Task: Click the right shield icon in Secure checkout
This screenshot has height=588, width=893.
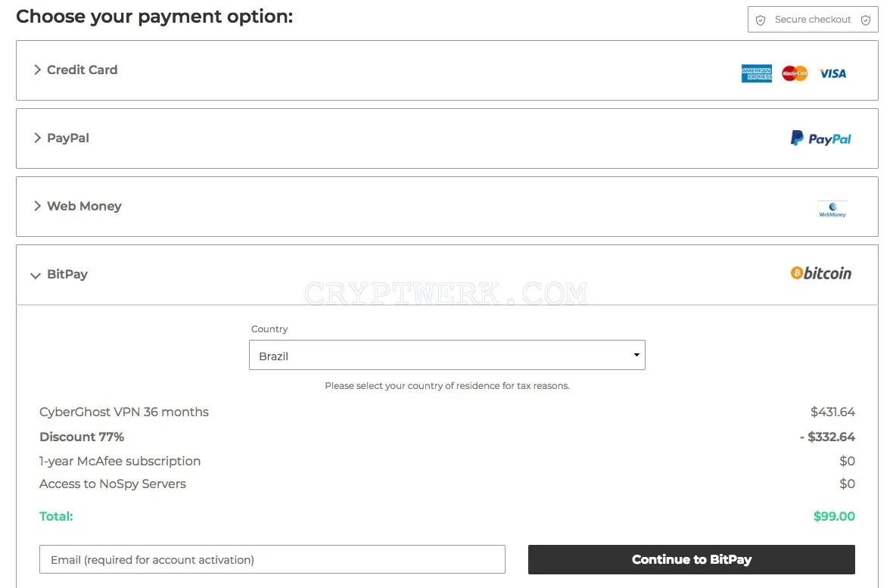Action: pos(866,20)
